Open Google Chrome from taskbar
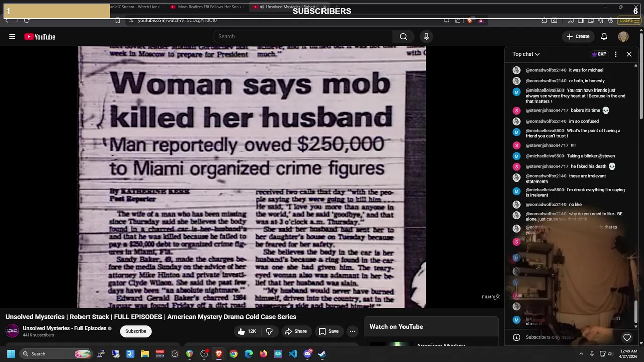Viewport: 644px width, 362px height. [x=233, y=354]
